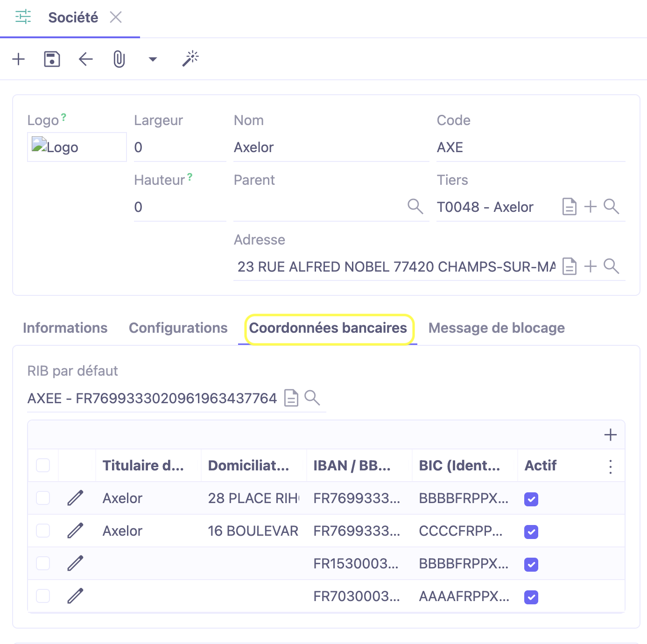Edit the 28 PLACE RIH row with pencil
This screenshot has height=644, width=647.
[x=75, y=498]
